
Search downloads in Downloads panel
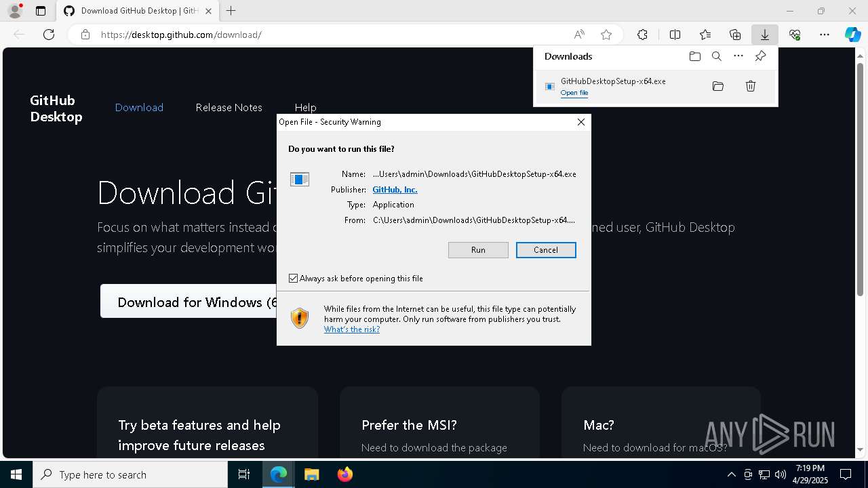click(x=717, y=56)
